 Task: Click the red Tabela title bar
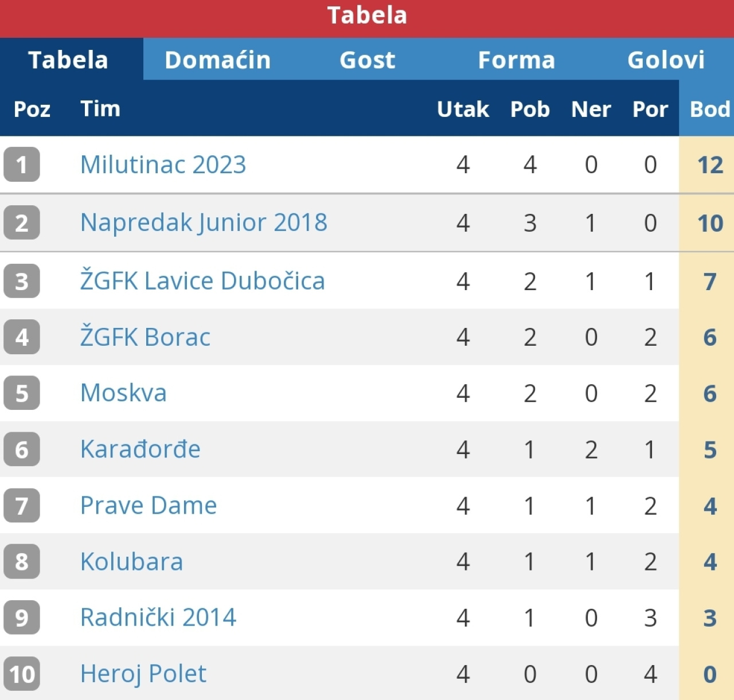tap(367, 16)
